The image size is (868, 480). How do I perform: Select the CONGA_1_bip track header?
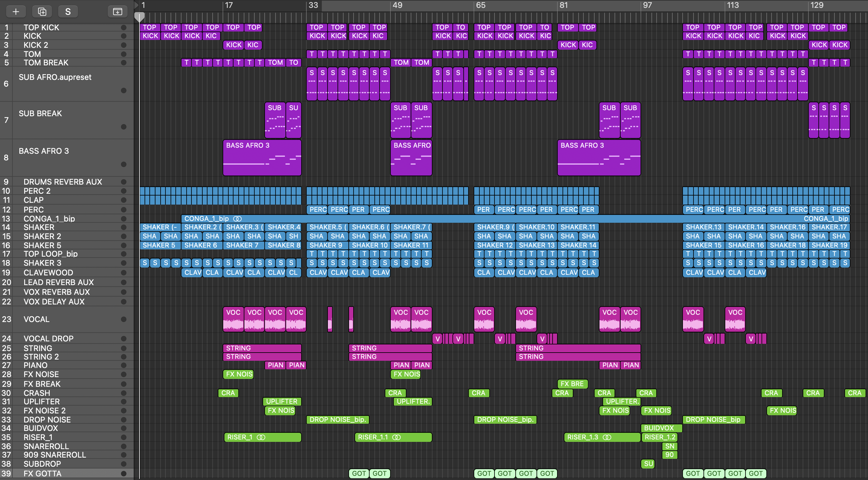tap(67, 219)
